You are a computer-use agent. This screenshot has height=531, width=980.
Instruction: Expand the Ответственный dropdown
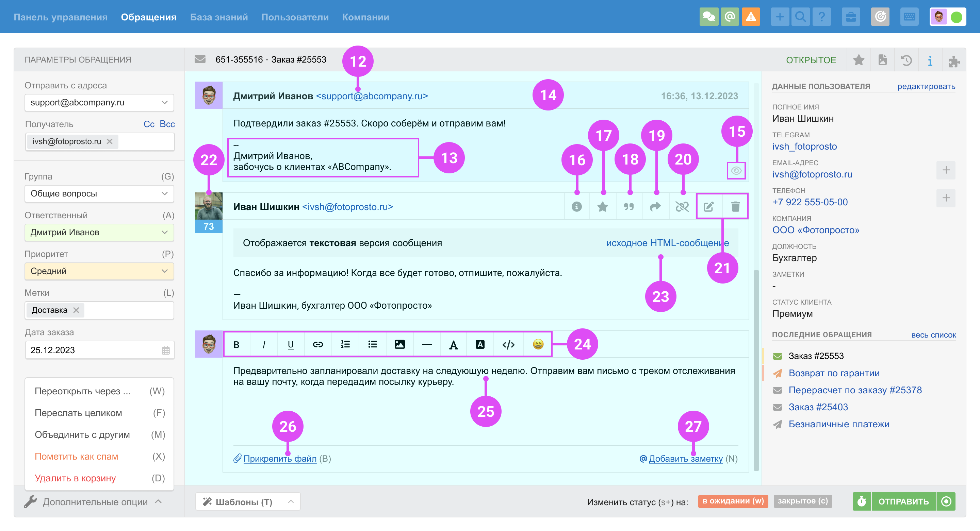pyautogui.click(x=99, y=232)
